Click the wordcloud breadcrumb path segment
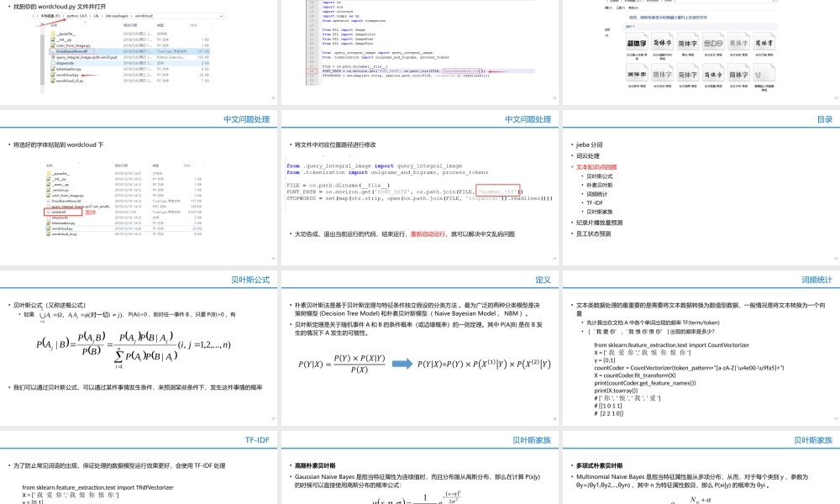Viewport: 840px width, 504px height. (144, 16)
